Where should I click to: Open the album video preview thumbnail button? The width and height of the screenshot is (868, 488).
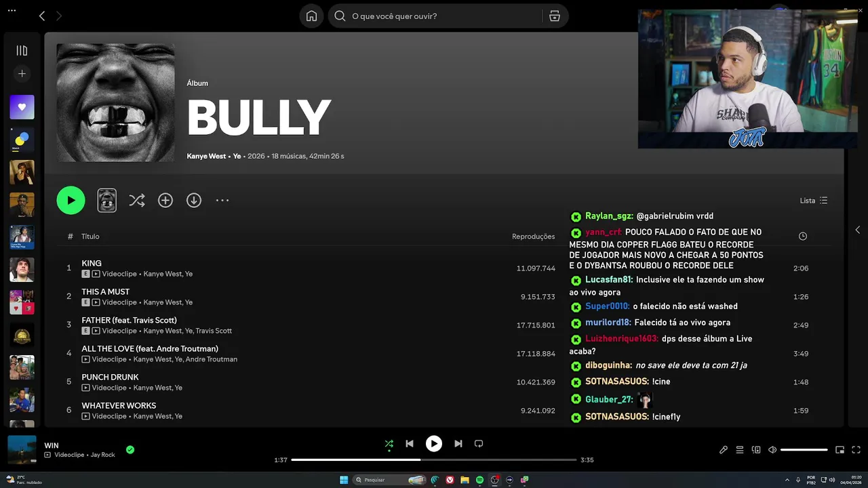(x=107, y=200)
